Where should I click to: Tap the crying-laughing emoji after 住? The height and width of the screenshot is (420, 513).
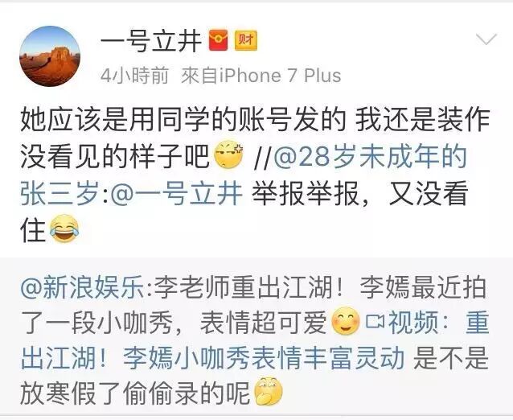[x=64, y=229]
